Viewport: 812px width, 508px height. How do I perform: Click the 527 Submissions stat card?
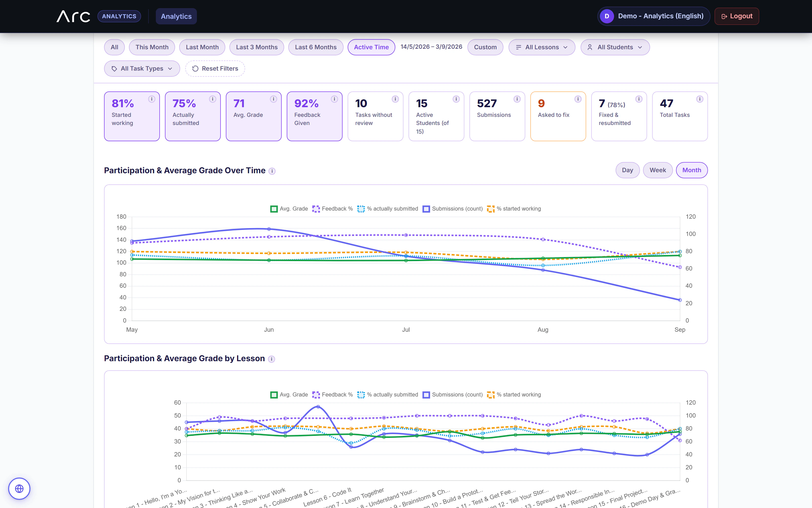coord(497,116)
